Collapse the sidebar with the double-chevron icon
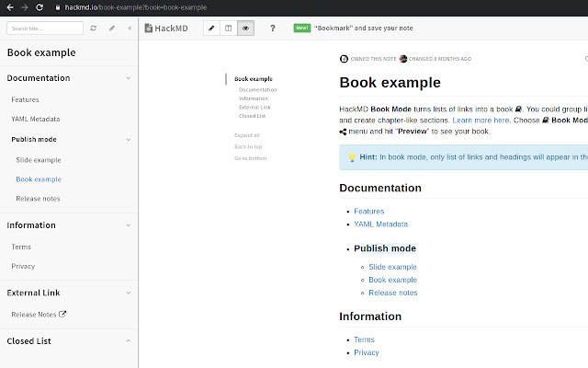The height and width of the screenshot is (368, 588). [x=130, y=28]
